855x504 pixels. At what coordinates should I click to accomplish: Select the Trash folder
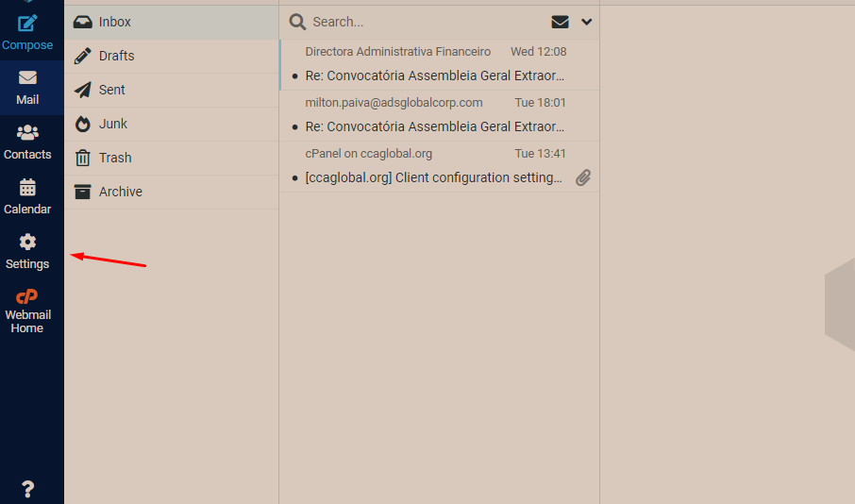tap(172, 158)
